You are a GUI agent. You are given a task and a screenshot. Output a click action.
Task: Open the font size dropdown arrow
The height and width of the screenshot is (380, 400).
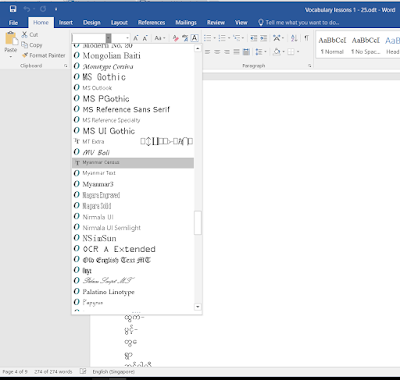coord(127,38)
